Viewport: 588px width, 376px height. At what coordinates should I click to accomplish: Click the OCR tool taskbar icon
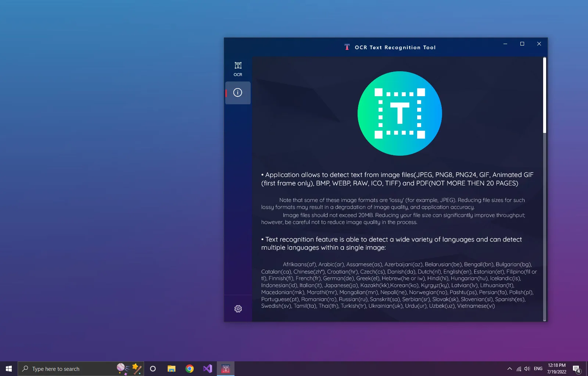(226, 369)
